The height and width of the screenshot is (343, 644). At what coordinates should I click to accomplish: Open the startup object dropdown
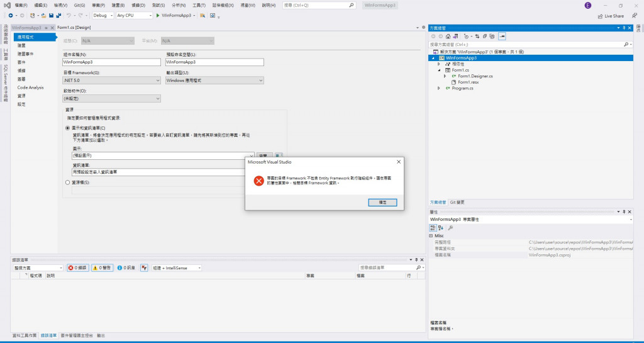tap(111, 99)
